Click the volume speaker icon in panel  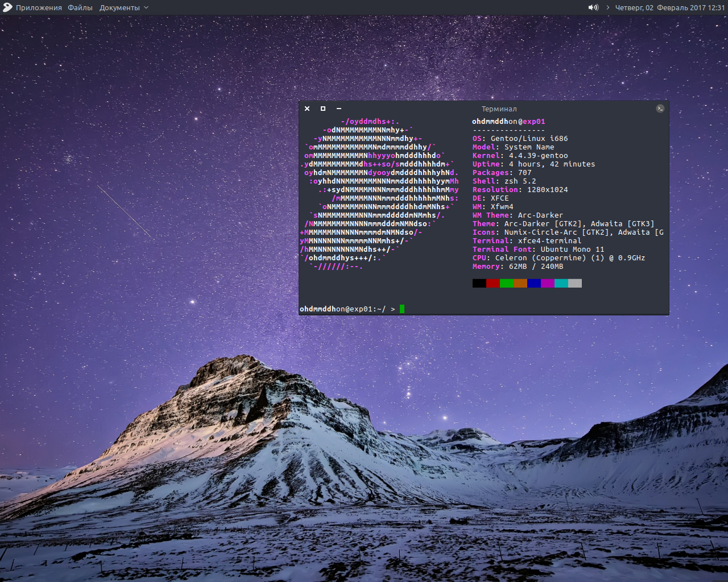(x=593, y=7)
